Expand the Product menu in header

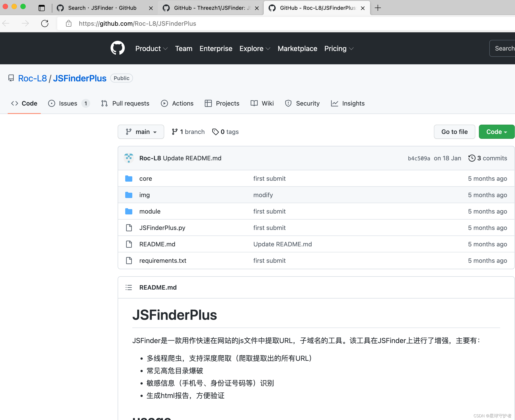tap(152, 49)
